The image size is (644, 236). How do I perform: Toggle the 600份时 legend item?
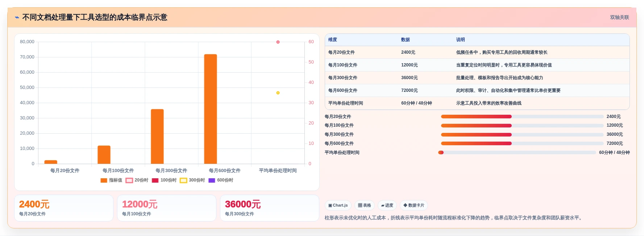point(221,180)
